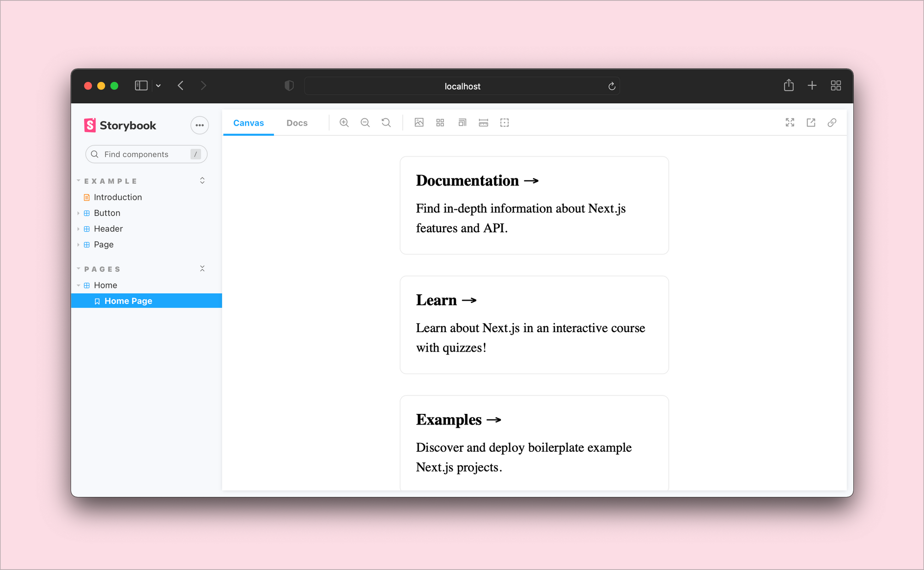This screenshot has width=924, height=570.
Task: Expand the Header component tree item
Action: 79,228
